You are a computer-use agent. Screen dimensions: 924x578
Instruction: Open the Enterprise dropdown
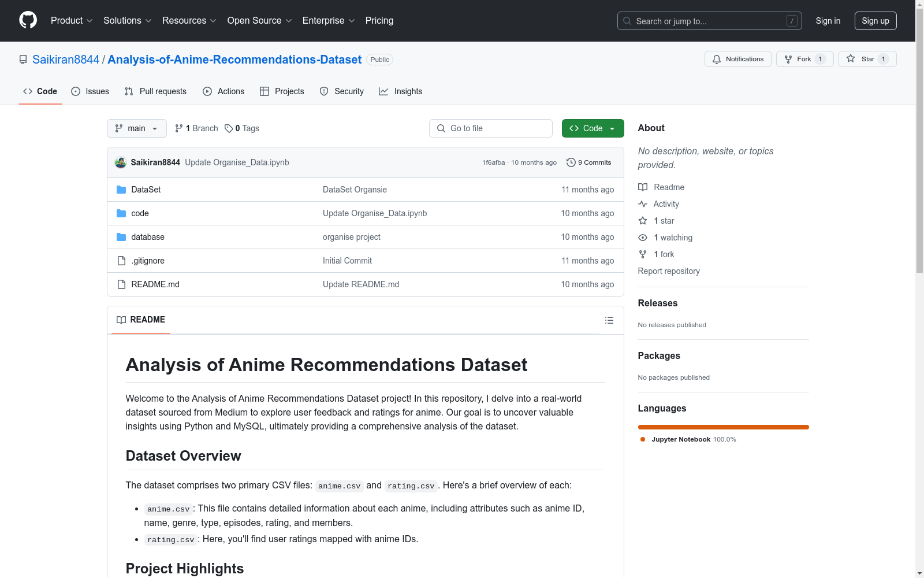click(329, 20)
